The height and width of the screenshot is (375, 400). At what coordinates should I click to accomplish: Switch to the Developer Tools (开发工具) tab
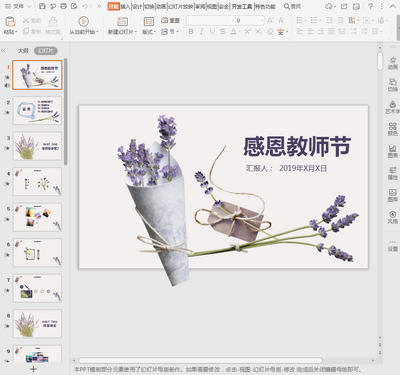click(242, 6)
